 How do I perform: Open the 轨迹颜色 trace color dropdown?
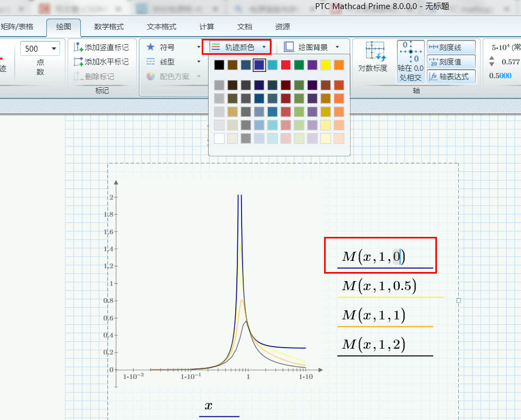pyautogui.click(x=236, y=47)
